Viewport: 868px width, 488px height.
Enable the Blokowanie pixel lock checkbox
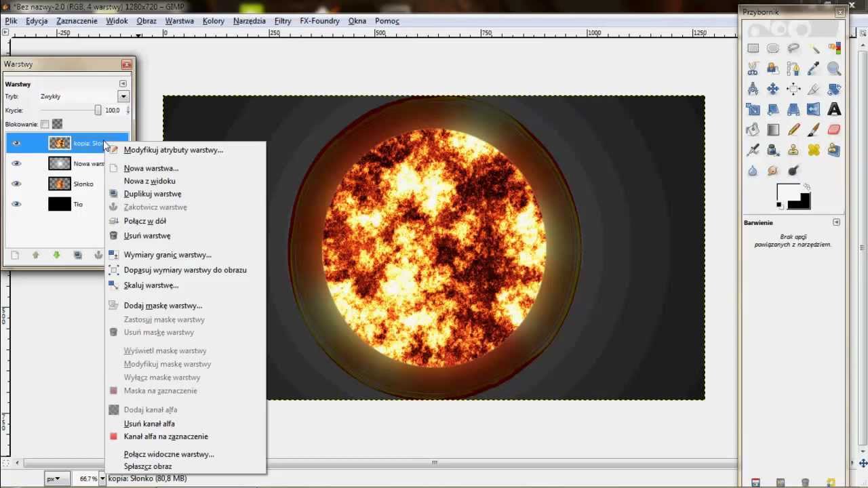tap(45, 124)
